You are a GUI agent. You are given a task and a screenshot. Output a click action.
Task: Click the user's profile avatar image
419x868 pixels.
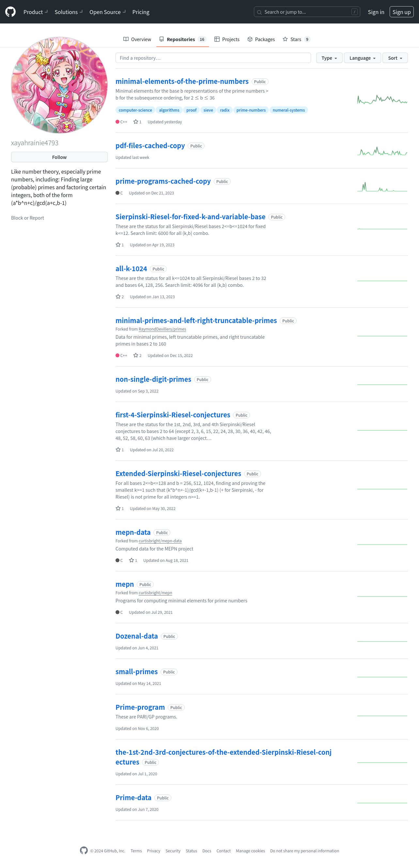pos(59,85)
